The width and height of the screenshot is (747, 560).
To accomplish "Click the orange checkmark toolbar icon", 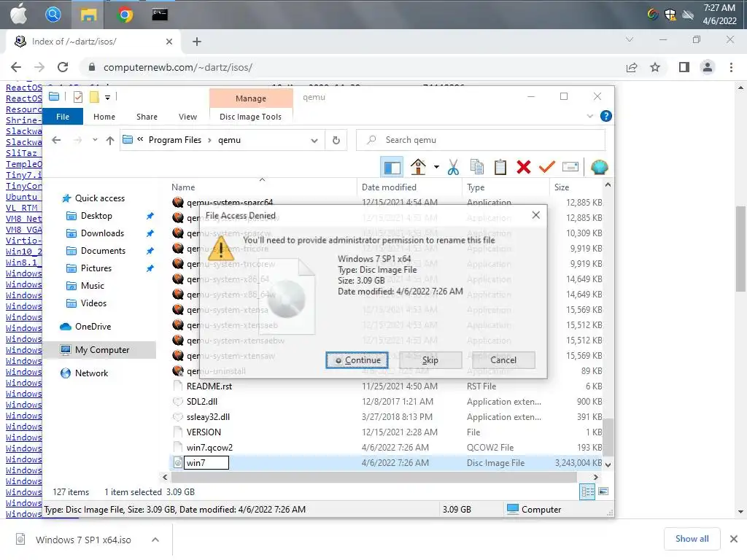I will pyautogui.click(x=547, y=167).
